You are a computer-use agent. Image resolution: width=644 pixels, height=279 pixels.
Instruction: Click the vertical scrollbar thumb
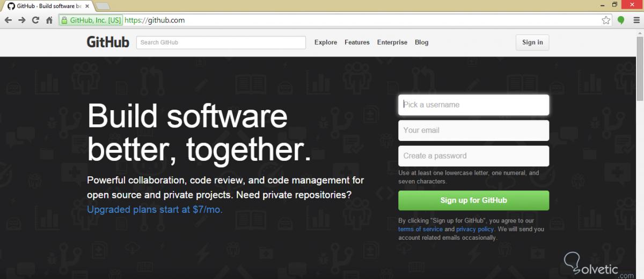pyautogui.click(x=640, y=69)
